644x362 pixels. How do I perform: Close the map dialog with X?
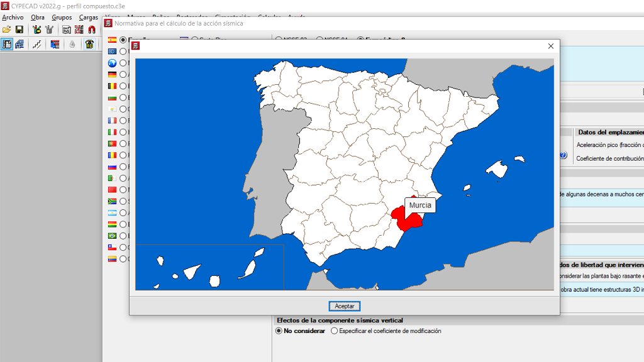point(551,46)
